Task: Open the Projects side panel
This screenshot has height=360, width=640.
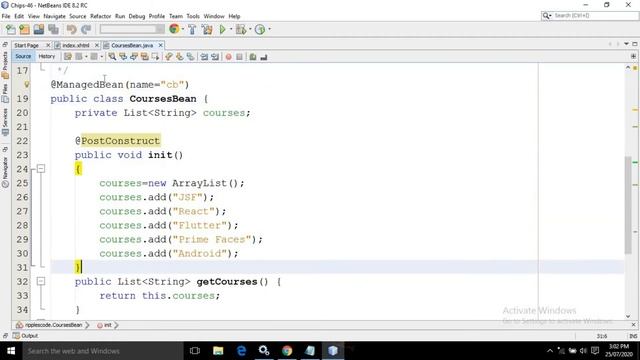Action: [5, 65]
